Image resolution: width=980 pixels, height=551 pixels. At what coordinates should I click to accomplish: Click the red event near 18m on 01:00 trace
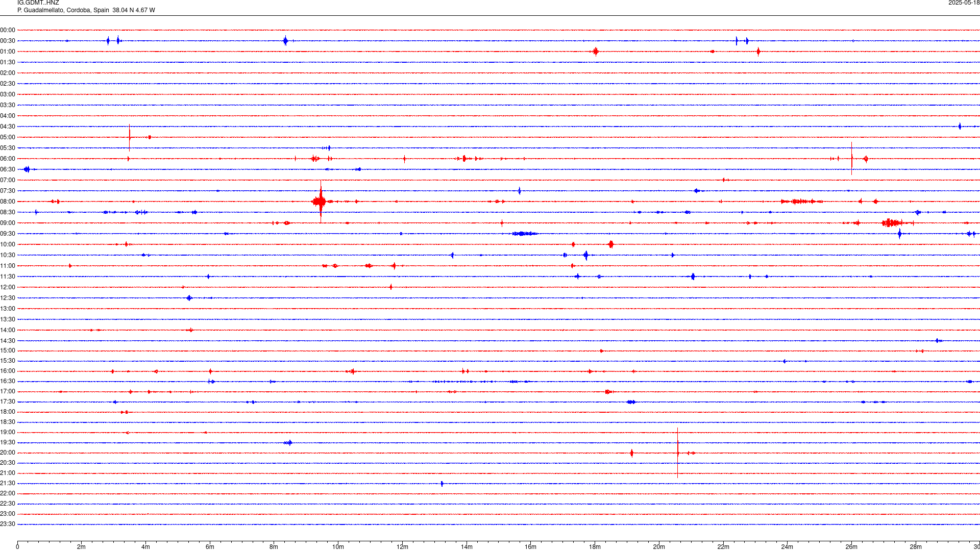(x=595, y=52)
